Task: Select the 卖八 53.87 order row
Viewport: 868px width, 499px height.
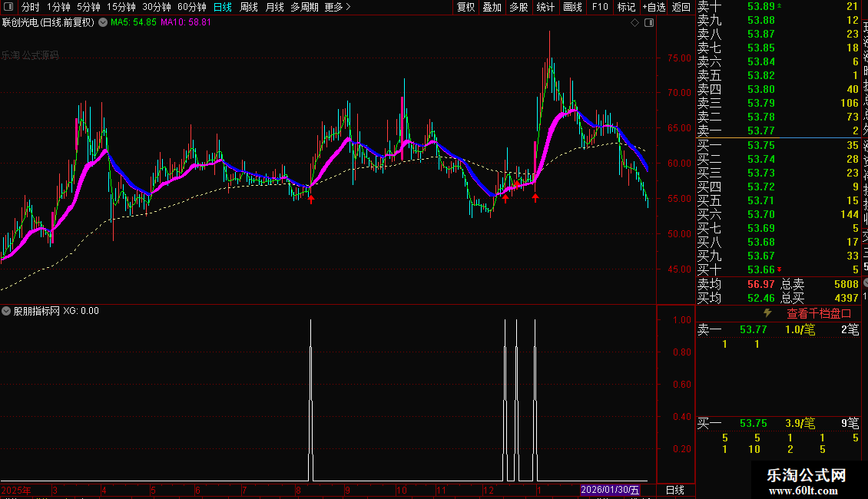Action: (778, 34)
